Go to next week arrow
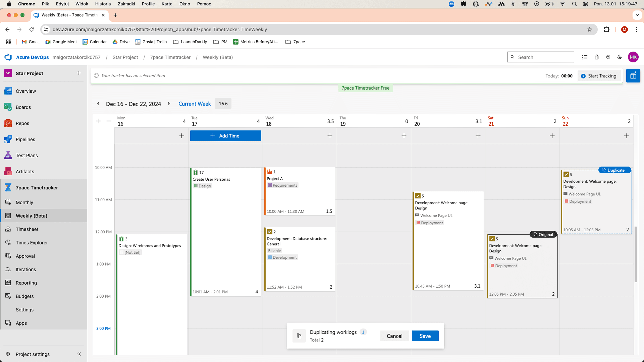Screen dimensions: 644x362 tap(169, 104)
